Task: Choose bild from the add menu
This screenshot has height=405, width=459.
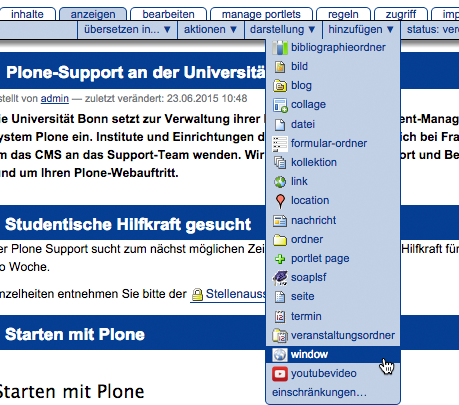Action: (333, 67)
